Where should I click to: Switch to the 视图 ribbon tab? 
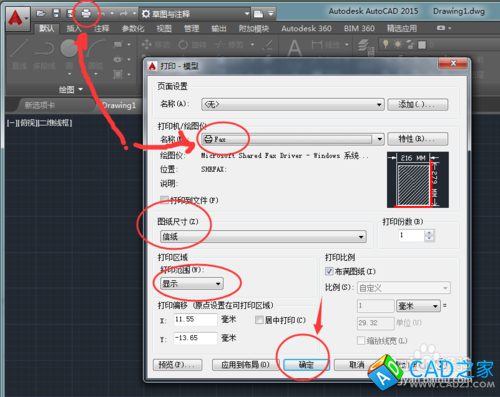[x=164, y=29]
